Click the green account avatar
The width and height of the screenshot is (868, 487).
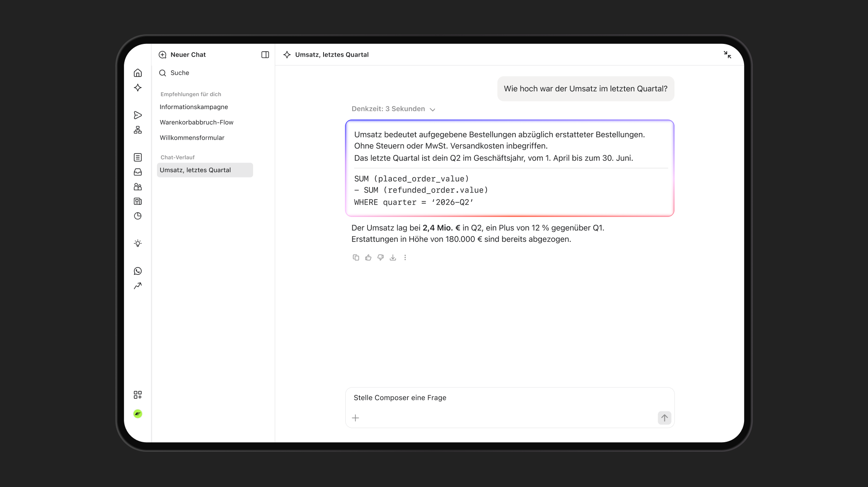pos(138,414)
